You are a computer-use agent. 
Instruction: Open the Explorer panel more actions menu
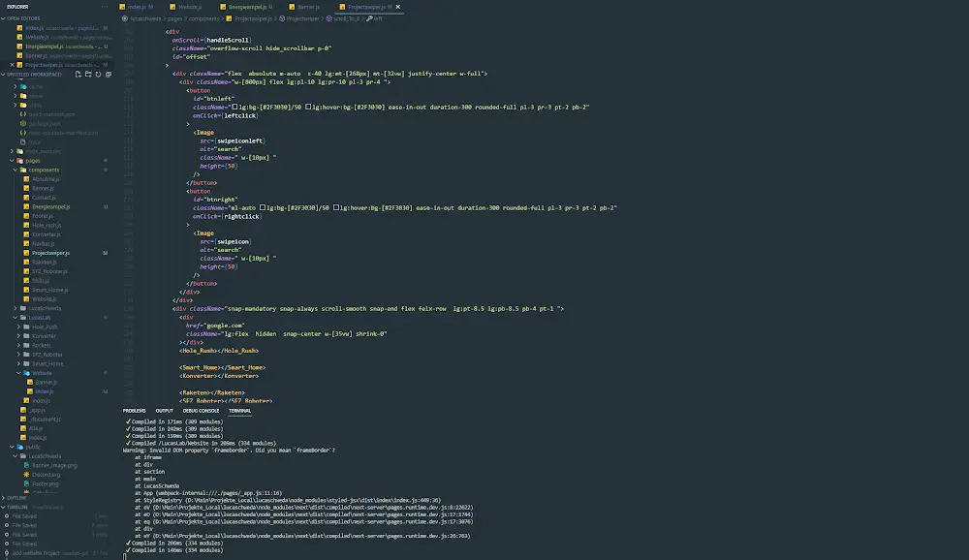[x=105, y=7]
